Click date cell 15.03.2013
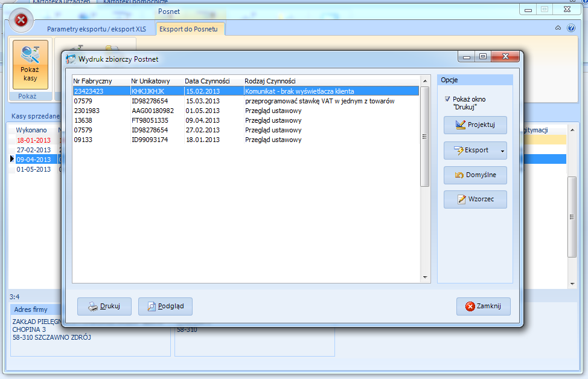This screenshot has height=379, width=588. (202, 101)
